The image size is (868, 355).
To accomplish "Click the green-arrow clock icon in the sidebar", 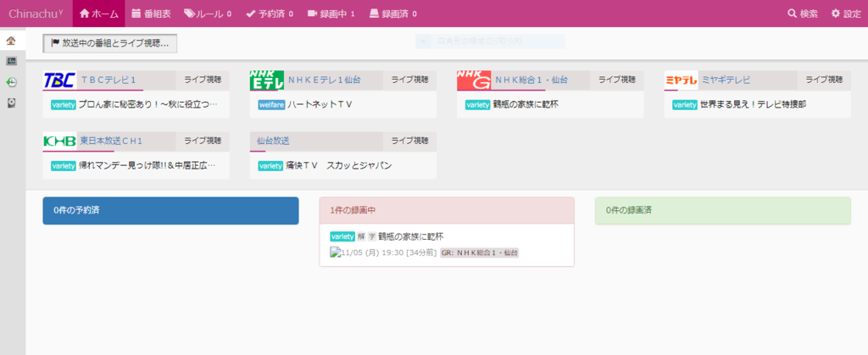I will pyautogui.click(x=11, y=82).
